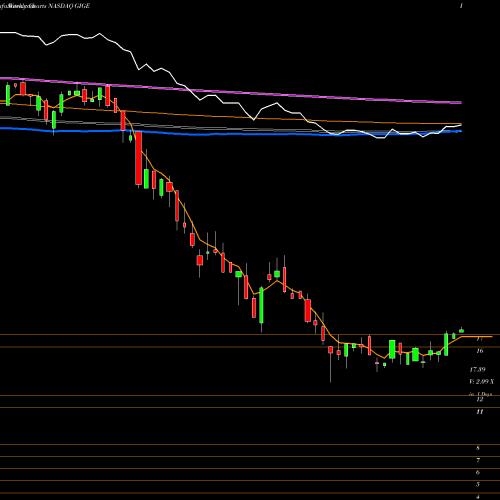Click the 16 price axis label
The width and height of the screenshot is (500, 500).
coord(480,351)
